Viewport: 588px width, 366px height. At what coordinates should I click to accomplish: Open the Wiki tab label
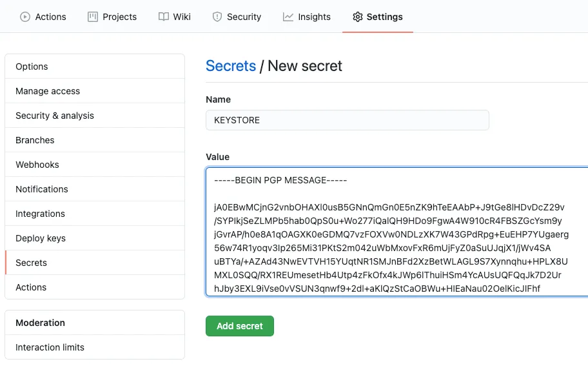182,17
